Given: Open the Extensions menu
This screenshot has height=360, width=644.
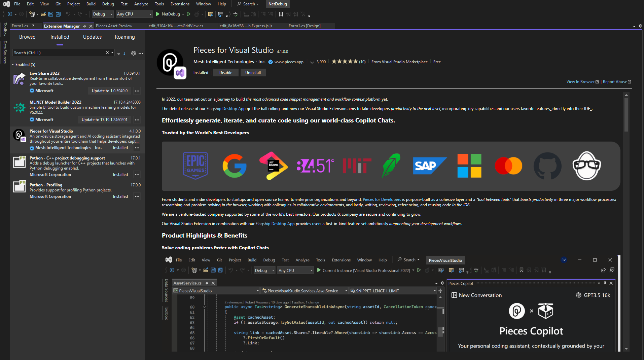Looking at the screenshot, I should point(180,4).
